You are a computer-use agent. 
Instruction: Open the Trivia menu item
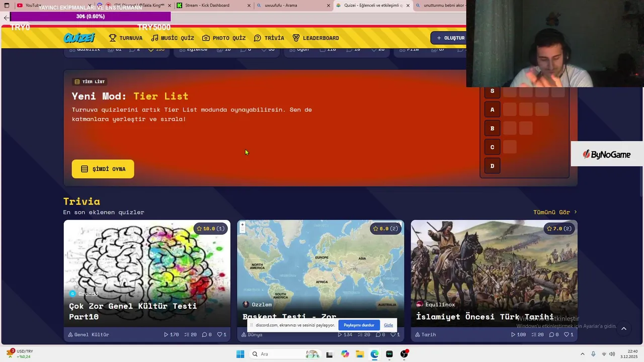pos(269,38)
